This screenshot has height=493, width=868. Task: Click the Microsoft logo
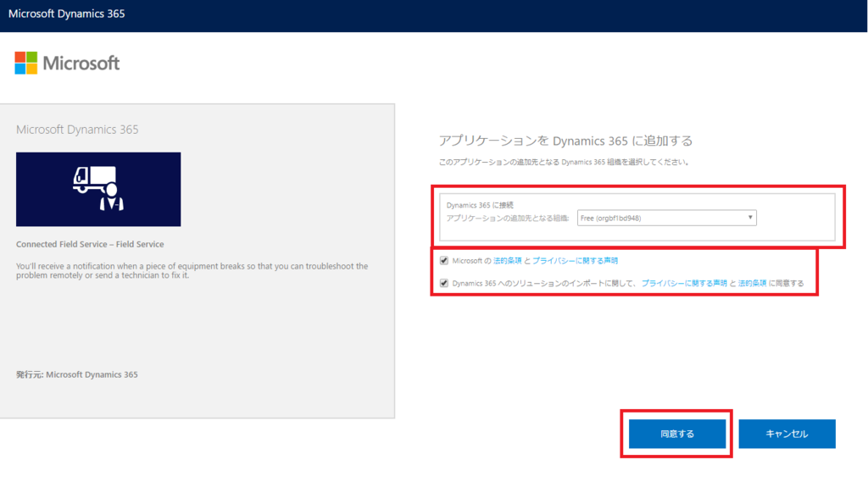coord(67,63)
